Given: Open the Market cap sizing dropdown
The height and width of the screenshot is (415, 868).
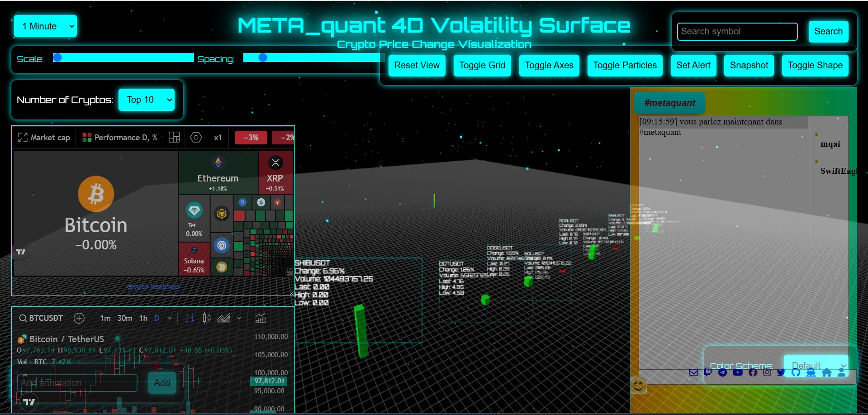Looking at the screenshot, I should [x=44, y=138].
